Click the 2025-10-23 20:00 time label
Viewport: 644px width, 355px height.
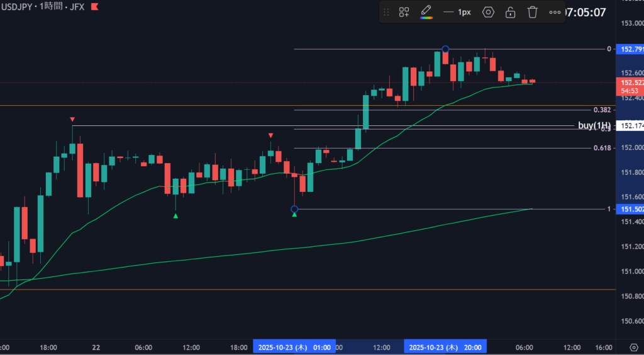tap(445, 347)
